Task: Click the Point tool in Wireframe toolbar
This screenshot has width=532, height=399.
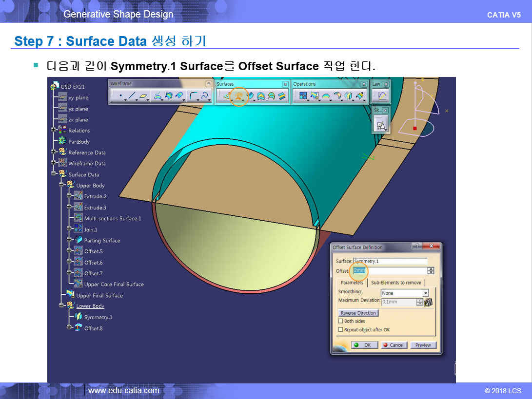Action: 120,96
